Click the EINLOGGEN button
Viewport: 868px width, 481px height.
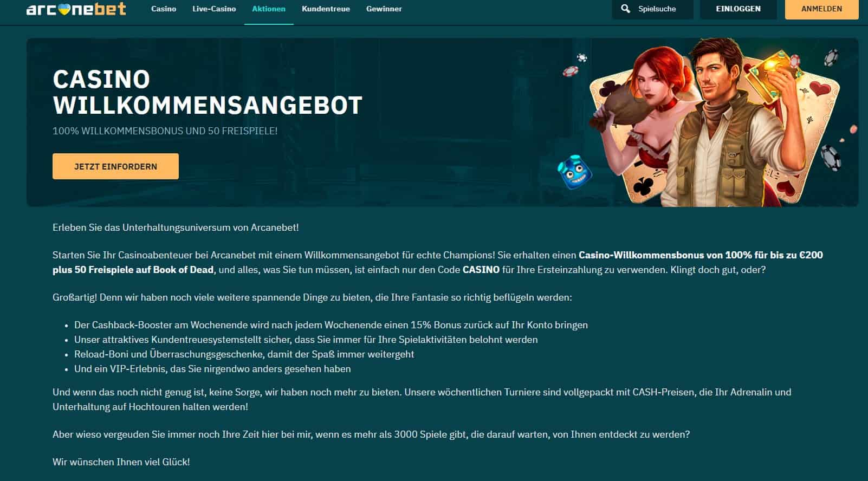(738, 9)
